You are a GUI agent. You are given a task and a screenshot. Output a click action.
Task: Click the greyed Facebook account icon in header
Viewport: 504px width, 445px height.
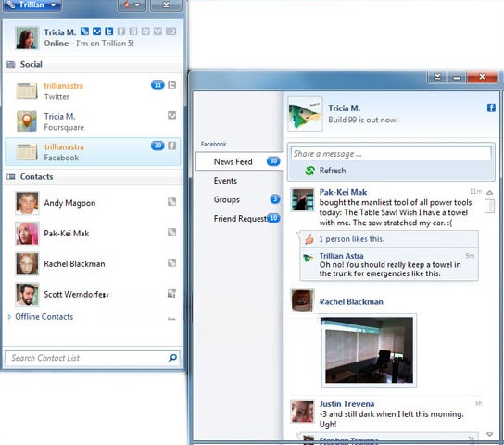pyautogui.click(x=121, y=32)
